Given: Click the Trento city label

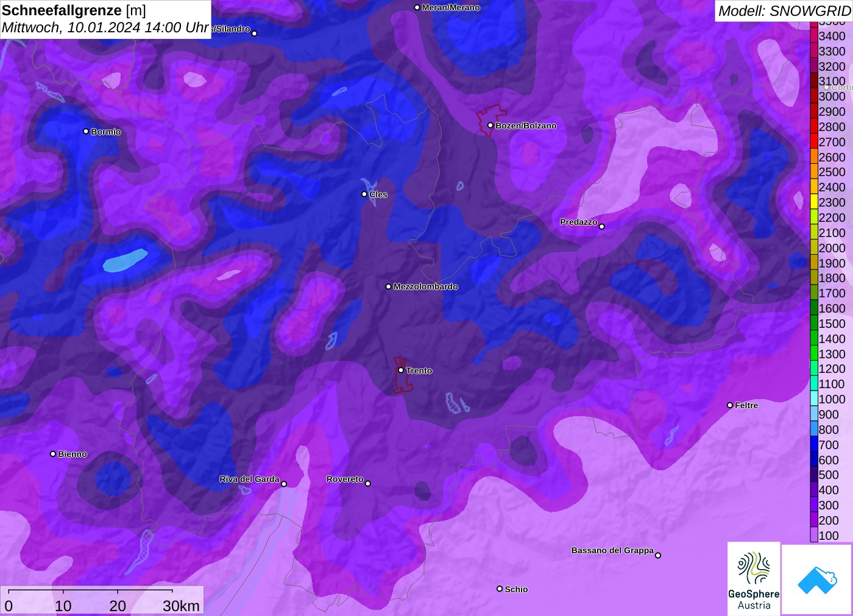Looking at the screenshot, I should (x=419, y=370).
